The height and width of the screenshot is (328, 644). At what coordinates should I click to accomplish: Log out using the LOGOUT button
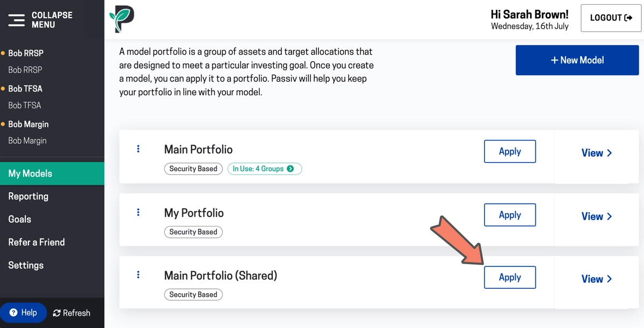(611, 18)
